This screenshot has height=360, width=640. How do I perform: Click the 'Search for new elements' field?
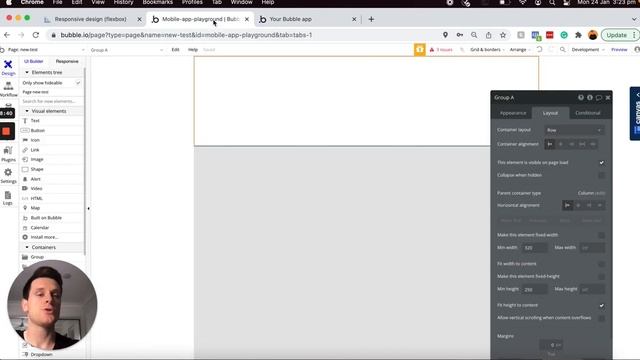51,101
